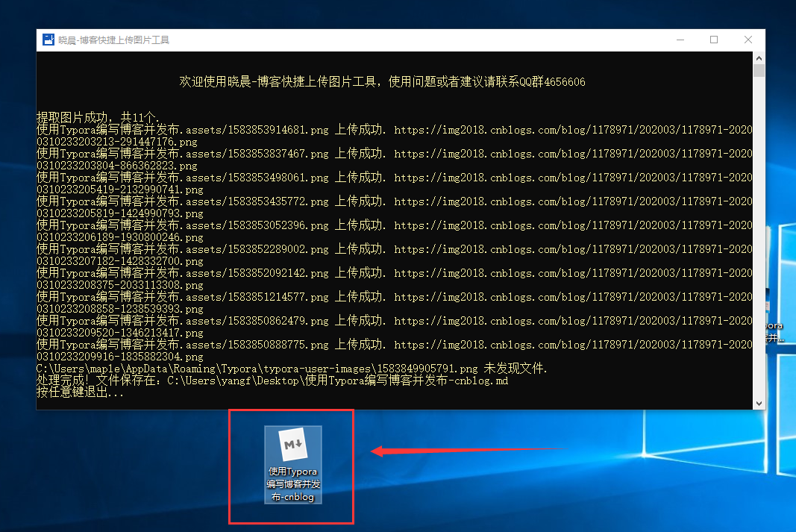Click the window title text 晓晨-博客快捷上传图片工具
The width and height of the screenshot is (796, 532).
(113, 40)
